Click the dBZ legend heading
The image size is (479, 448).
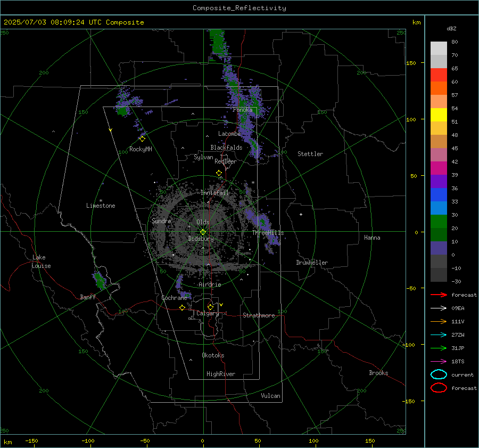(x=451, y=29)
